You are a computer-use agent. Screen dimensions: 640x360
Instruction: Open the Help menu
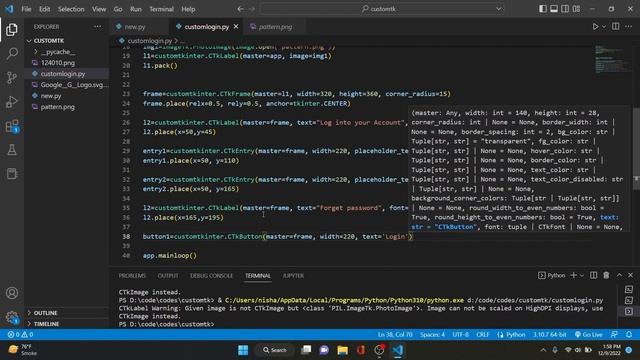(188, 9)
